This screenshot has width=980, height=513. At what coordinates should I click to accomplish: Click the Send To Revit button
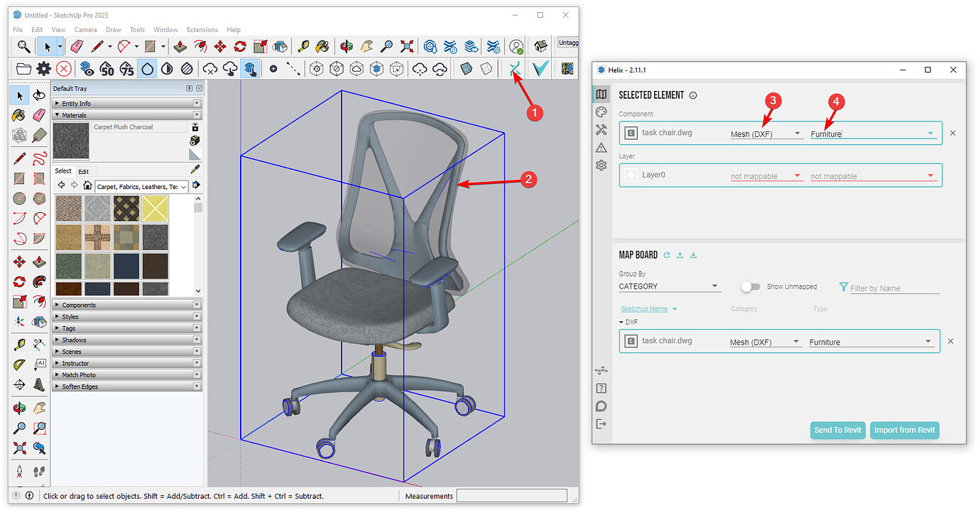click(838, 430)
